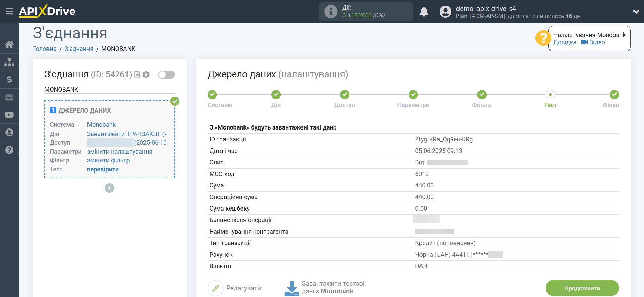
Task: Click the download test data icon
Action: 292,288
